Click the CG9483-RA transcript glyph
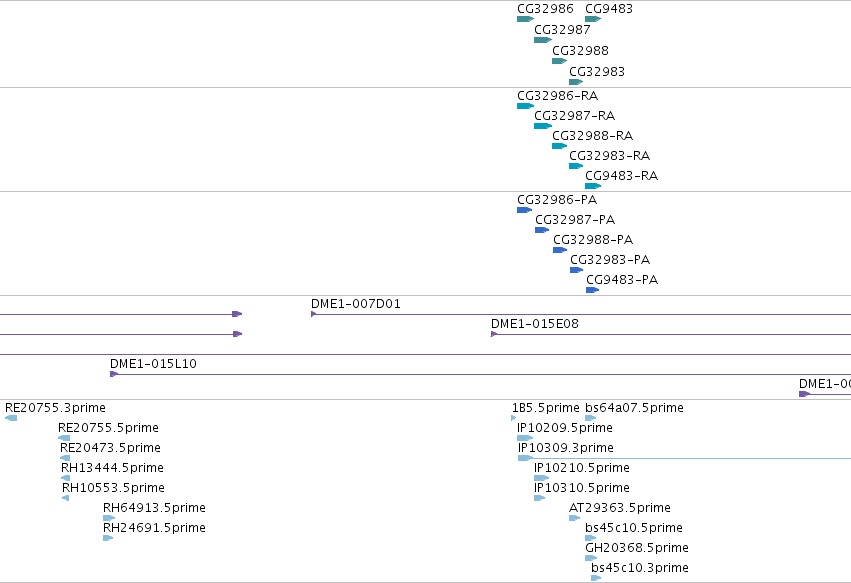Screen dimensions: 851x583 pyautogui.click(x=593, y=186)
